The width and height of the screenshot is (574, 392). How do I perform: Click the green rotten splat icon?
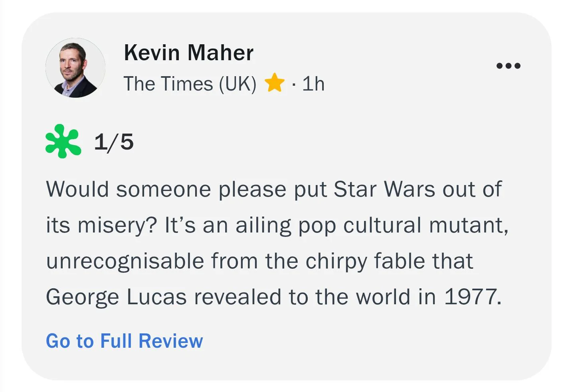63,141
